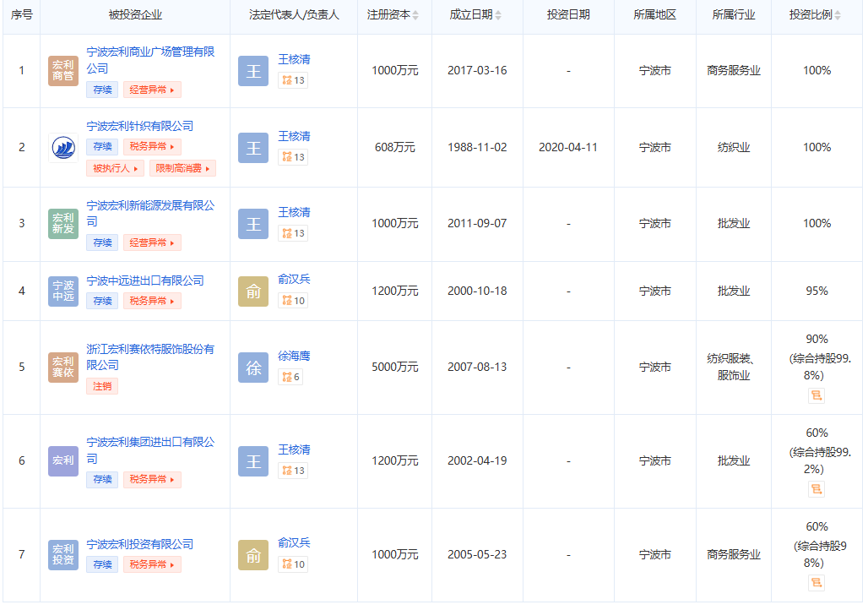
Task: Click the related-companies badge 10 in row 7
Action: (293, 564)
